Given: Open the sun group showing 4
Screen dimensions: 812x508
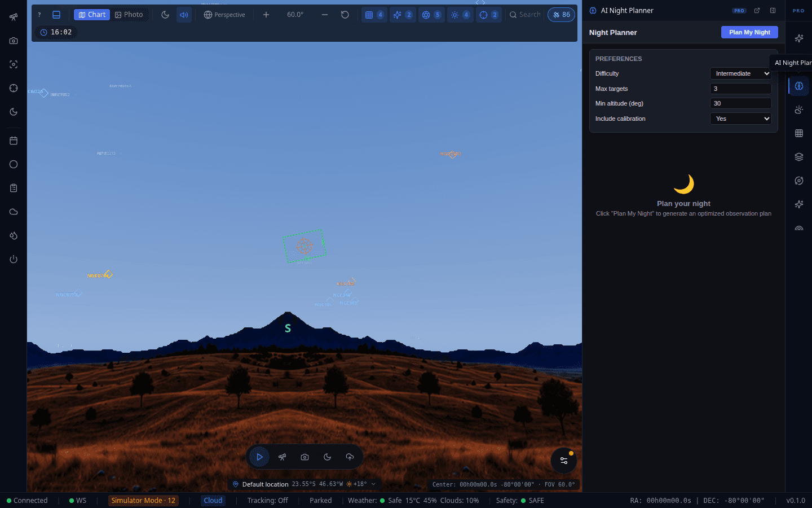Looking at the screenshot, I should pos(460,15).
